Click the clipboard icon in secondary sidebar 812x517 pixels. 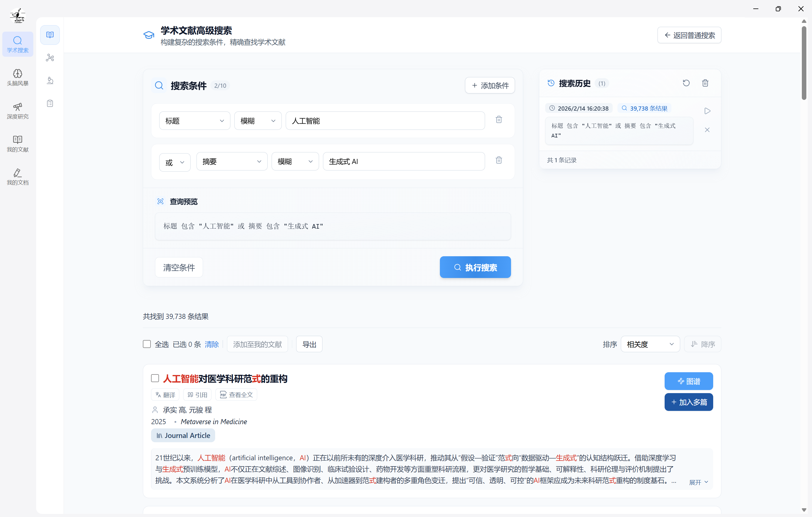click(50, 103)
